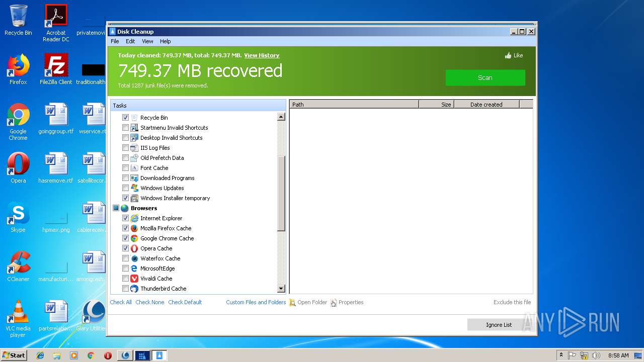Click the Windows Start button

click(x=14, y=355)
